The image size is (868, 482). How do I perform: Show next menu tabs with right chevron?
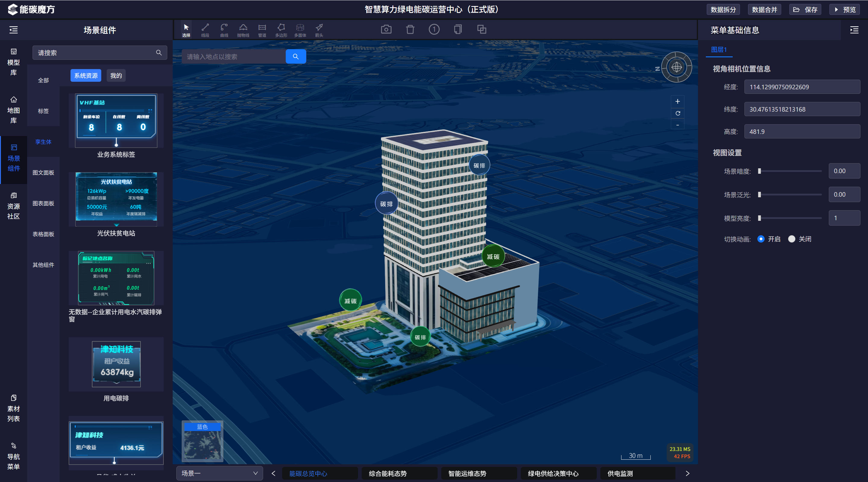(687, 474)
